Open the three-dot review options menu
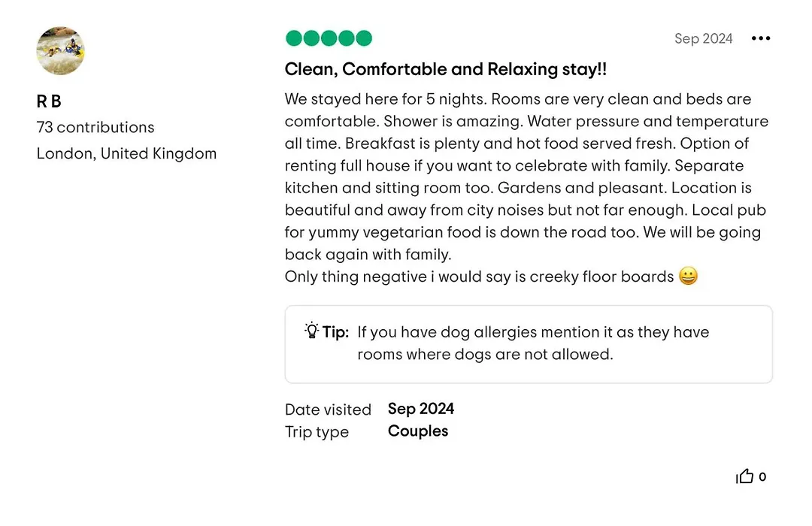The image size is (812, 526). (761, 38)
